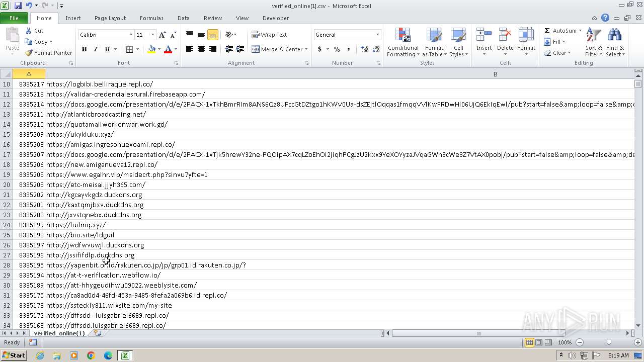644x362 pixels.
Task: Select column A header
Action: 29,74
